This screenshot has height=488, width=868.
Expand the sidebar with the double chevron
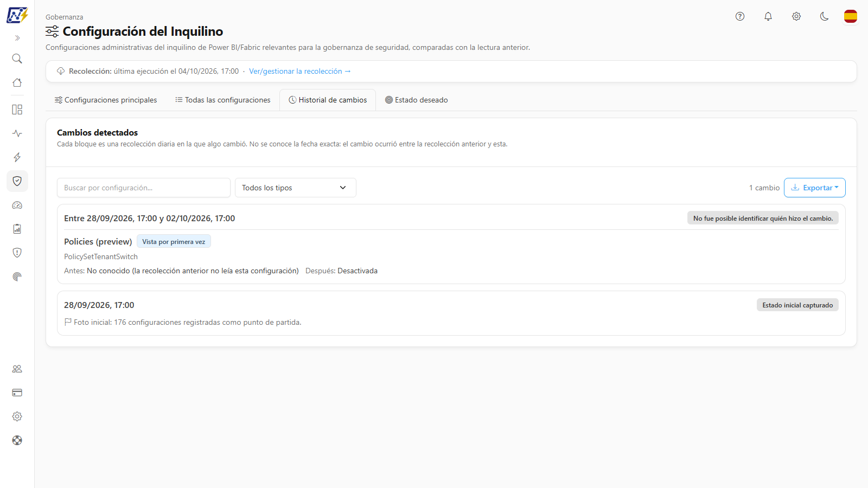[x=17, y=38]
